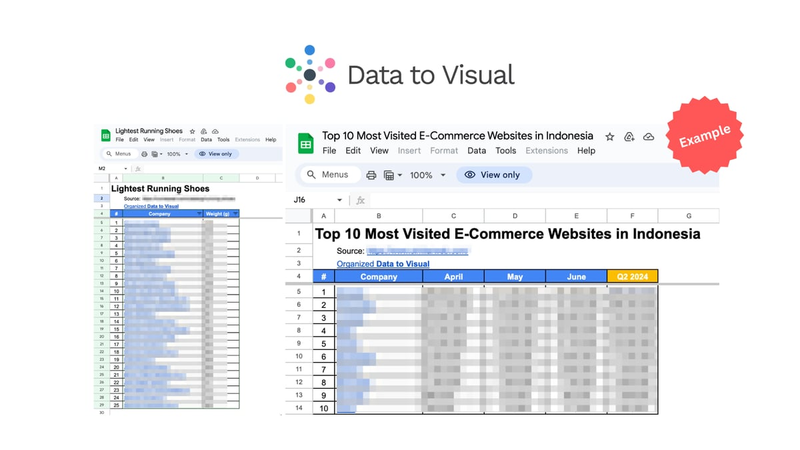Open the blurred Source link in Indonesia sheet

417,251
